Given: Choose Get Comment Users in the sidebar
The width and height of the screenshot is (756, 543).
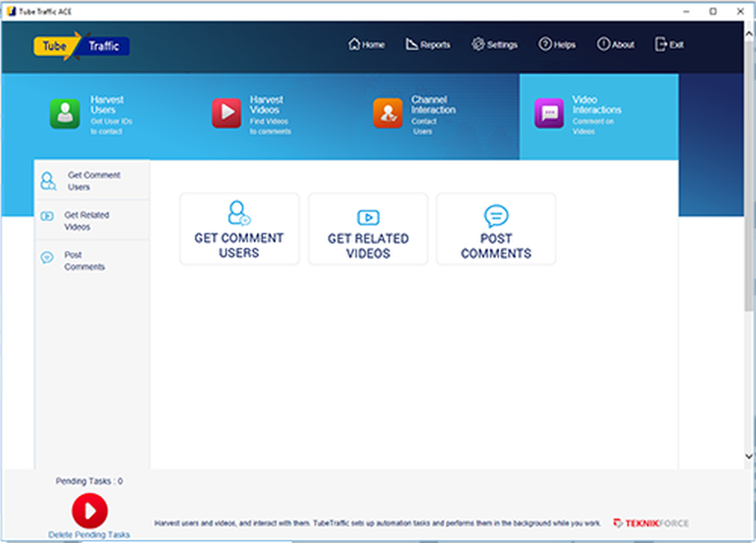Looking at the screenshot, I should point(92,181).
